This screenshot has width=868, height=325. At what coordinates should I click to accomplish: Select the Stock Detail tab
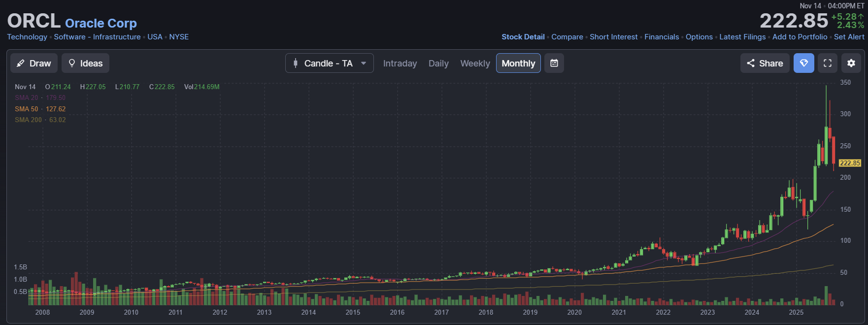point(523,37)
